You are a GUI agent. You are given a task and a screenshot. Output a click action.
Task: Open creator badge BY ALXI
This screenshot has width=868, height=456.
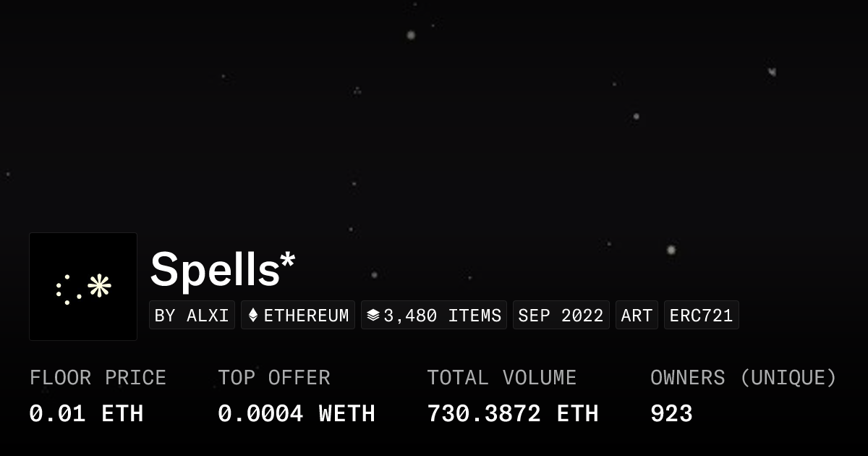(x=192, y=316)
